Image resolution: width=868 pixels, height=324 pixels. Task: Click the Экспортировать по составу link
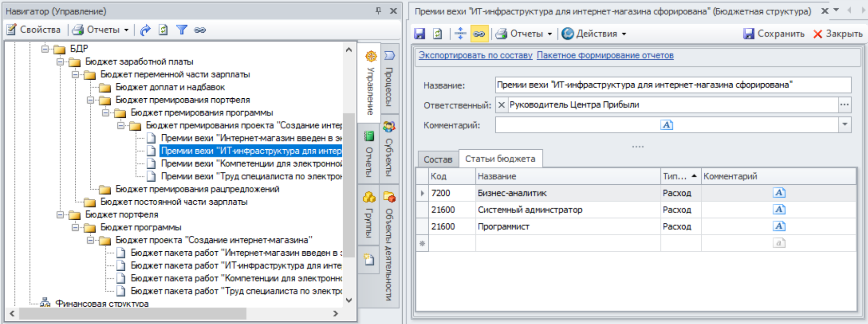[475, 56]
